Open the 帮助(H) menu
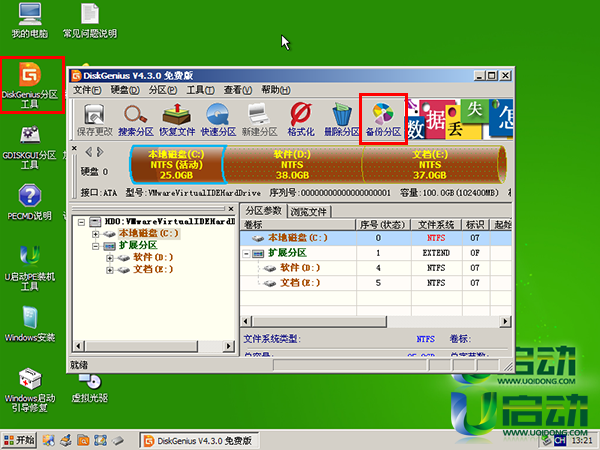The image size is (600, 450). pyautogui.click(x=276, y=90)
